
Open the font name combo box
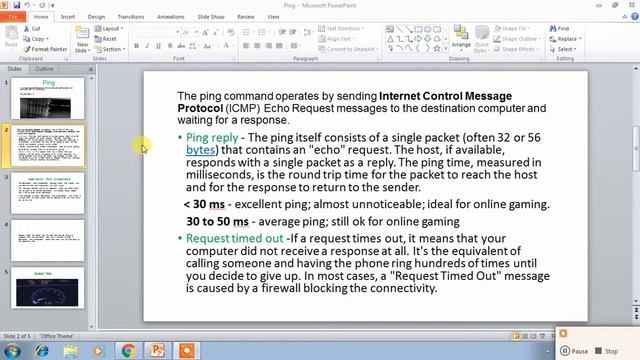155,32
